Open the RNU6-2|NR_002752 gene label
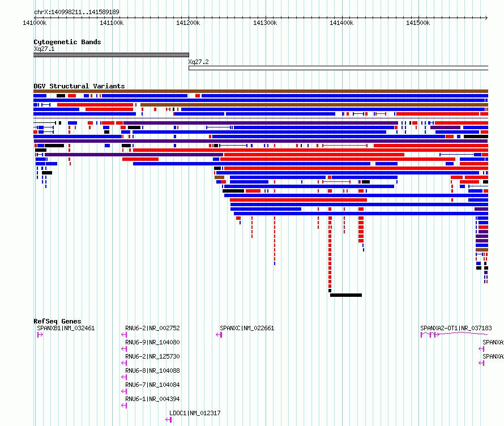The width and height of the screenshot is (504, 426). coord(152,328)
